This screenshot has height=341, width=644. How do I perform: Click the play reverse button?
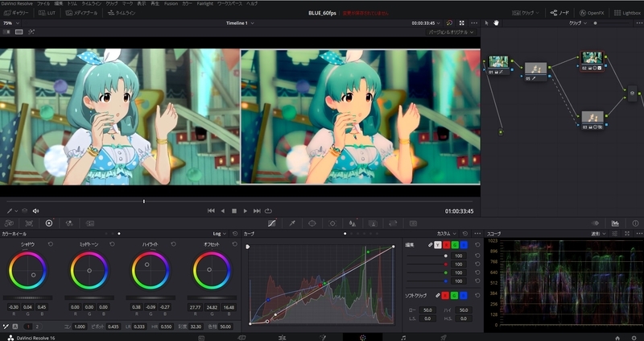pyautogui.click(x=223, y=211)
